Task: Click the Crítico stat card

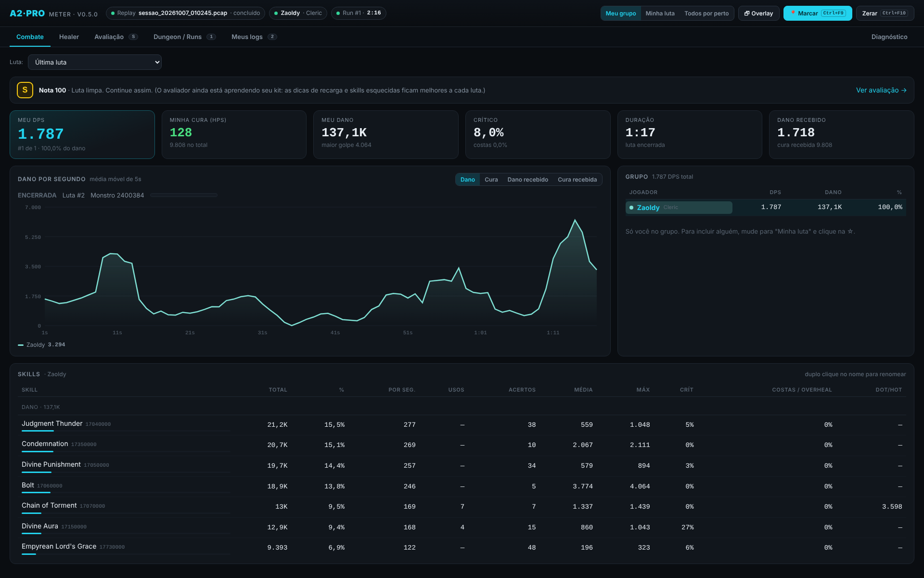Action: [538, 134]
